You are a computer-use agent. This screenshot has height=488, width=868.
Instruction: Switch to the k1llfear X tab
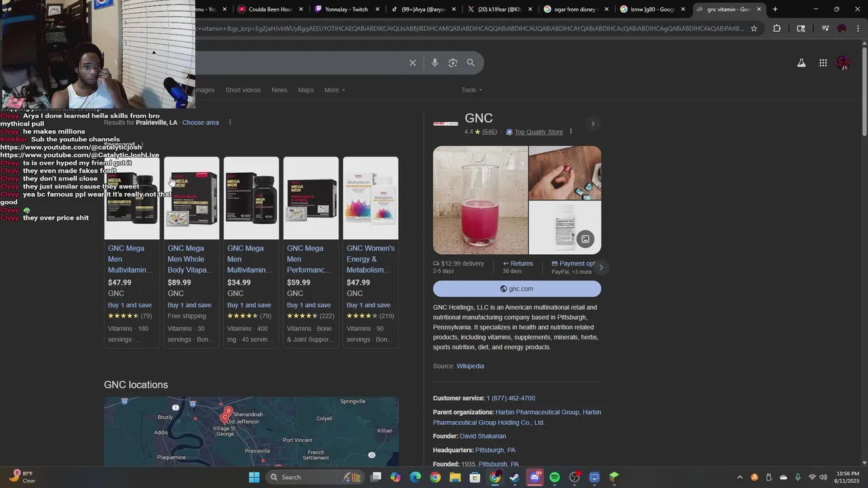499,9
